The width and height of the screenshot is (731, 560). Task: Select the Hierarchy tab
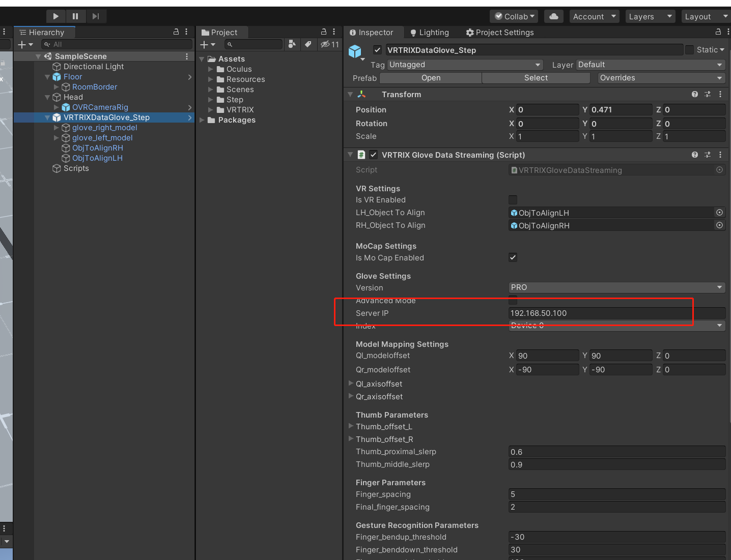44,33
